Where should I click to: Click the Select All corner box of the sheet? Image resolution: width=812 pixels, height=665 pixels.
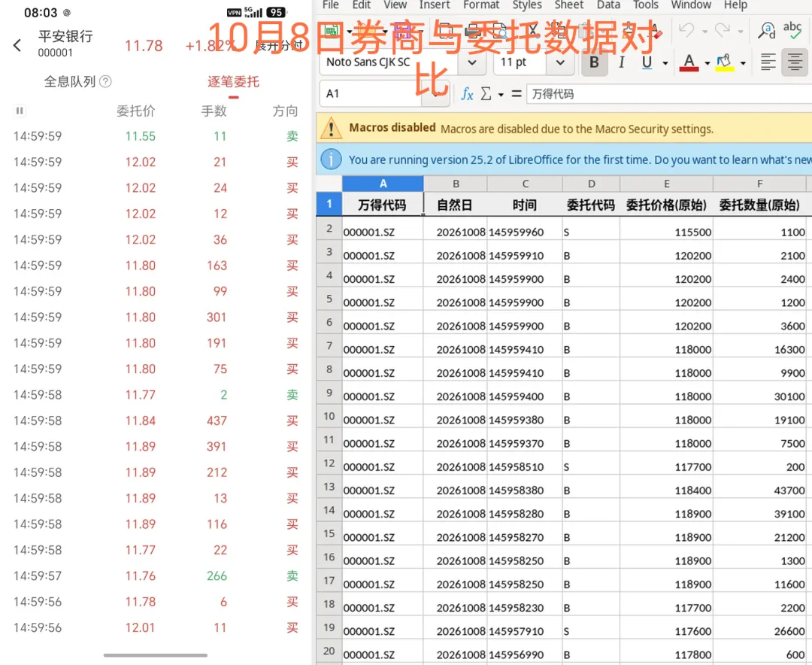329,184
